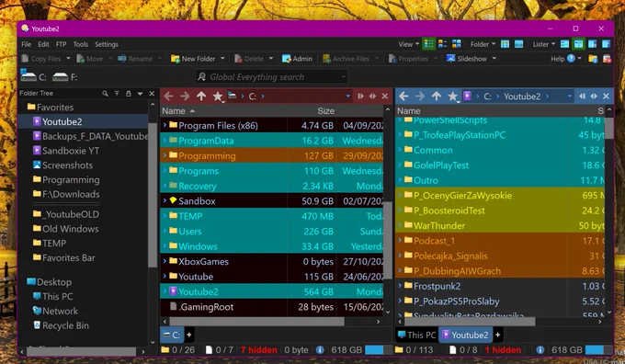The image size is (625, 364).
Task: Go up one level in the right pane
Action: pyautogui.click(x=437, y=97)
